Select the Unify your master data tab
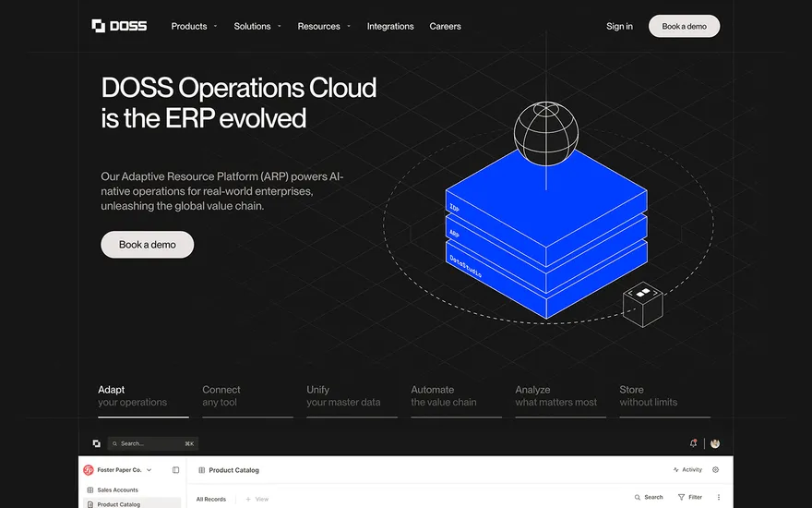The width and height of the screenshot is (812, 508). pos(352,400)
